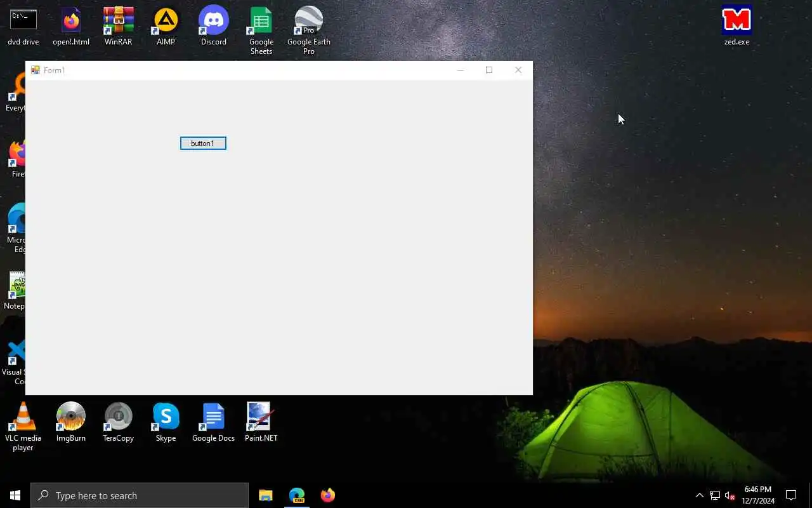Select the VLC media player shortcut
Viewport: 812px width, 508px height.
(23, 427)
